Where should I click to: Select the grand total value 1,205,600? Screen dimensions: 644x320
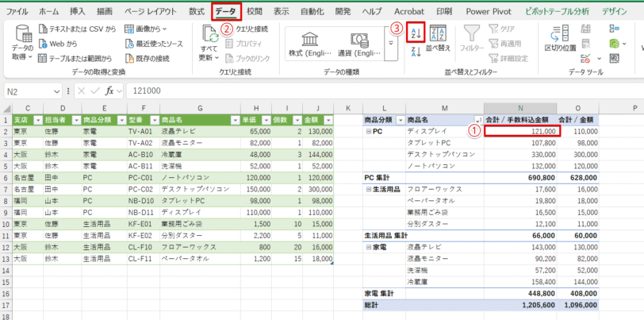pos(520,305)
